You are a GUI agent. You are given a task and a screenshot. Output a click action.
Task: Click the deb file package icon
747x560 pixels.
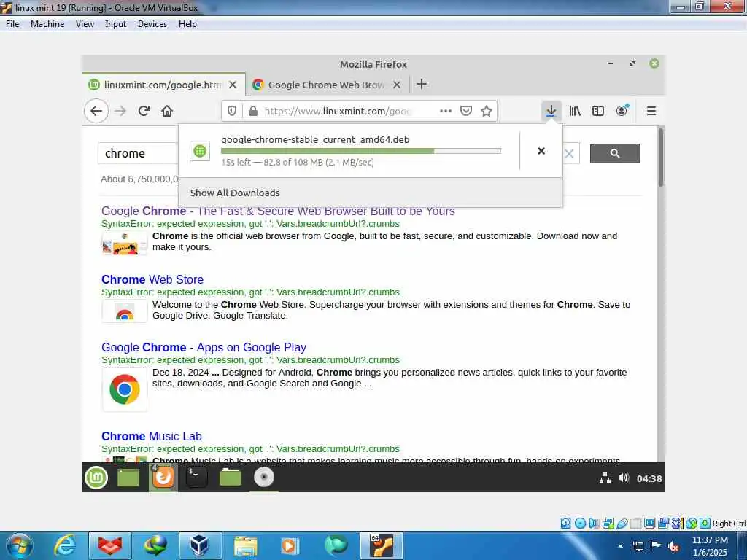pyautogui.click(x=200, y=152)
